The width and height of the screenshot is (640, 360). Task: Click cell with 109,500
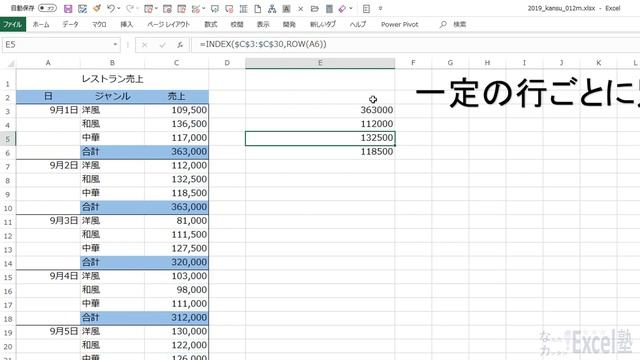[x=176, y=110]
